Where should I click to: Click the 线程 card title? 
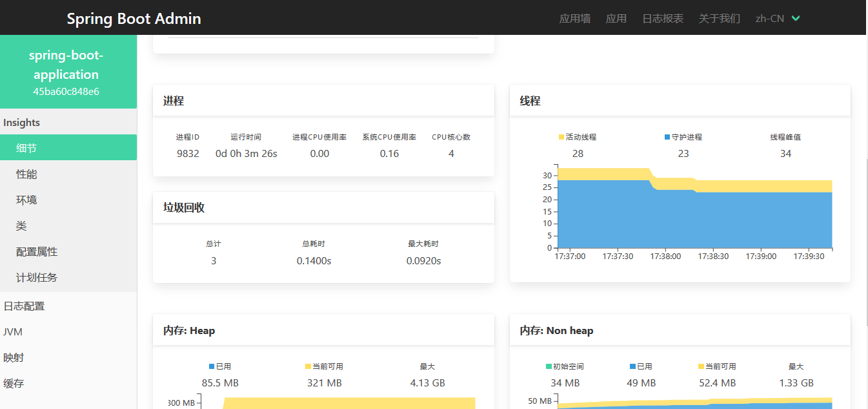coord(530,101)
